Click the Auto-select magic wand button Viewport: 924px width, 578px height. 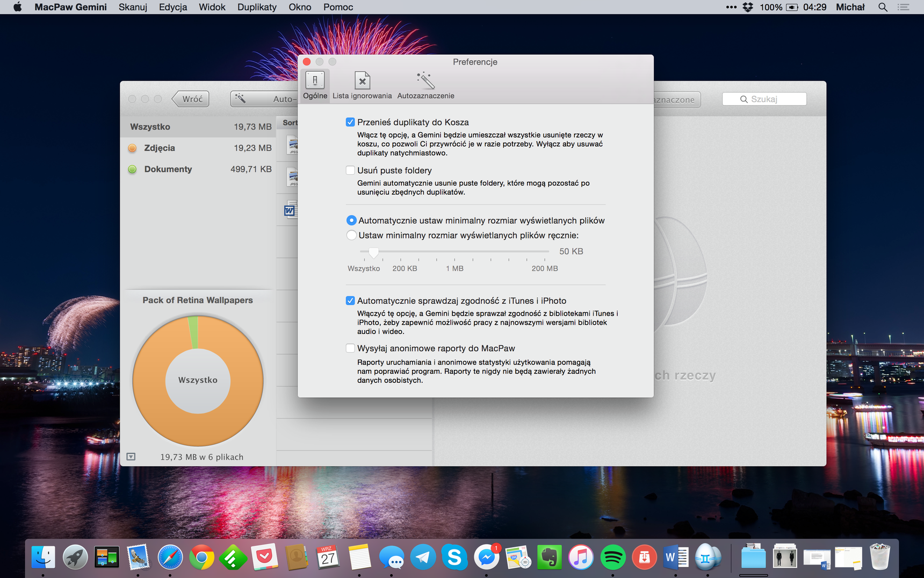click(x=264, y=99)
